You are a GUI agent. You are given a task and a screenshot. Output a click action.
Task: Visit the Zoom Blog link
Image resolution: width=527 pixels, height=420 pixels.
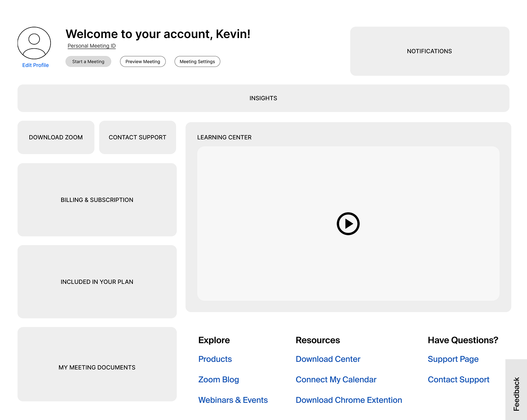pos(218,379)
